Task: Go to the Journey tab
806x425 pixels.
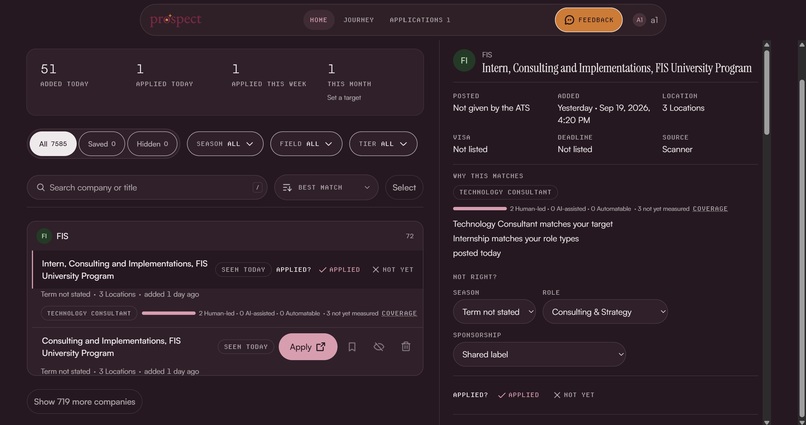Action: (x=359, y=20)
